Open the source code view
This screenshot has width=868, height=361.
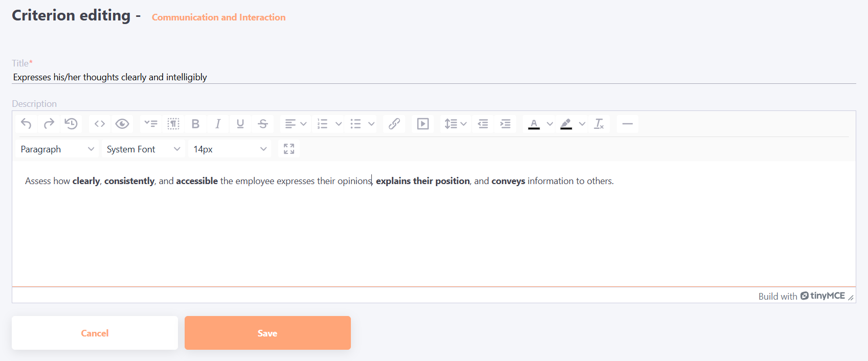coord(100,124)
